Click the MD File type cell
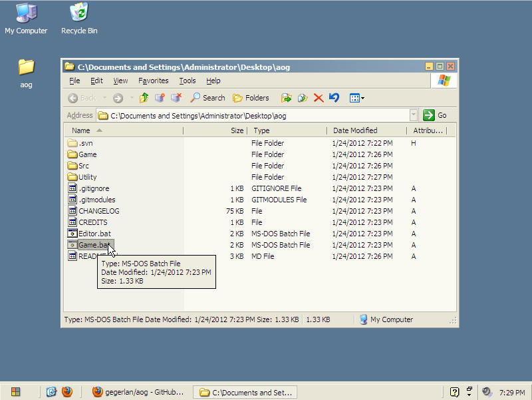This screenshot has width=532, height=400. [263, 256]
